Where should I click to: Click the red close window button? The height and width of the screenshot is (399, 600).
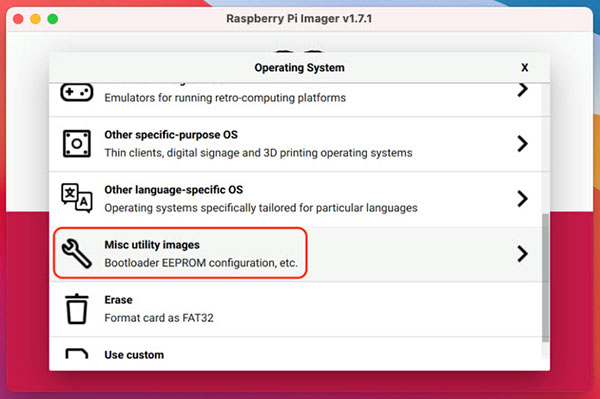[18, 19]
